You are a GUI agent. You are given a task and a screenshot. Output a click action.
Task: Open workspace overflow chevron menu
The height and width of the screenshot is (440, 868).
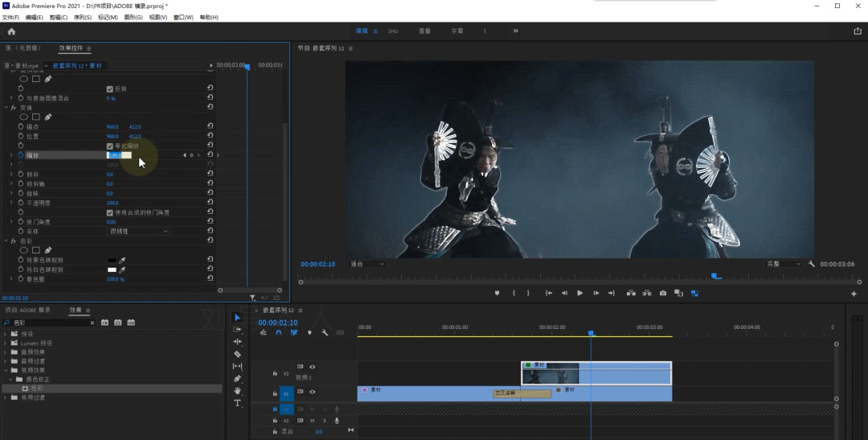coord(515,31)
